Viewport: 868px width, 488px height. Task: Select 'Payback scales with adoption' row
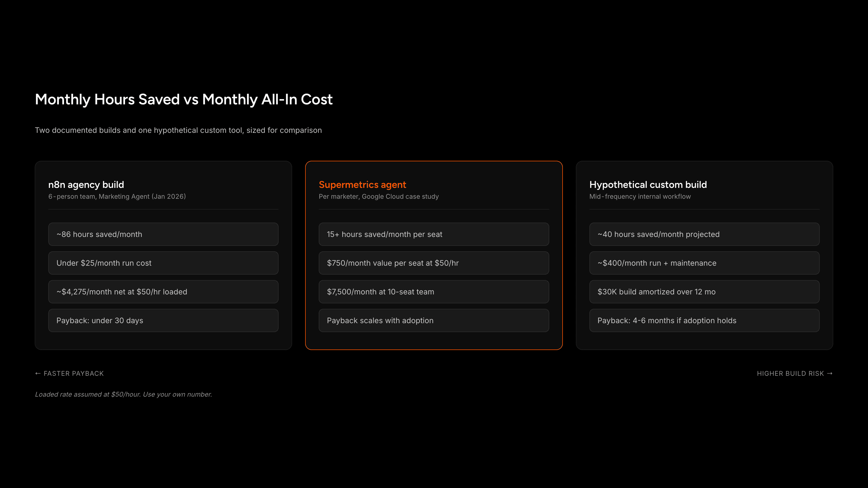(x=434, y=321)
